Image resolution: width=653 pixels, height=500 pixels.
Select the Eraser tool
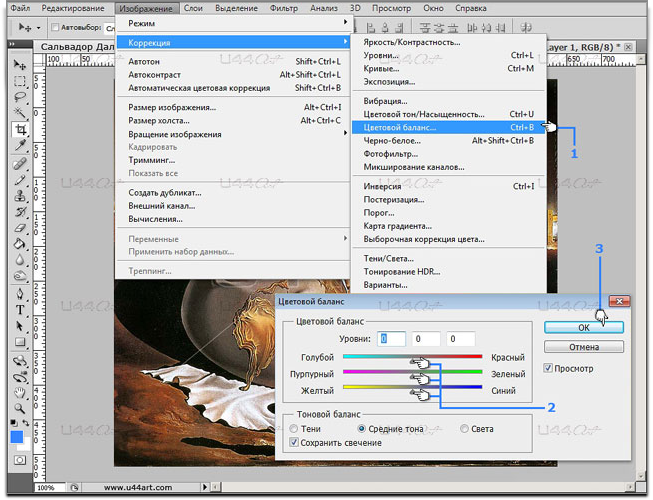(x=20, y=228)
